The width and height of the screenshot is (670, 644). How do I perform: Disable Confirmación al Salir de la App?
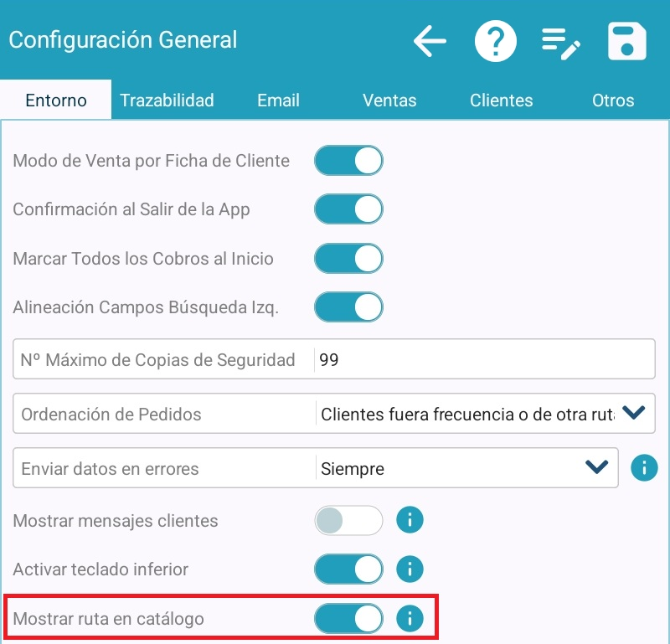pyautogui.click(x=348, y=209)
